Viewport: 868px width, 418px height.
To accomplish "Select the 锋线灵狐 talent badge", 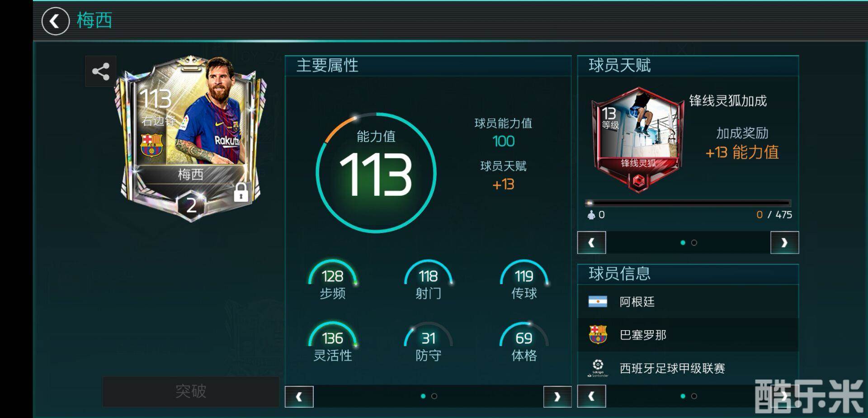I will click(x=637, y=139).
